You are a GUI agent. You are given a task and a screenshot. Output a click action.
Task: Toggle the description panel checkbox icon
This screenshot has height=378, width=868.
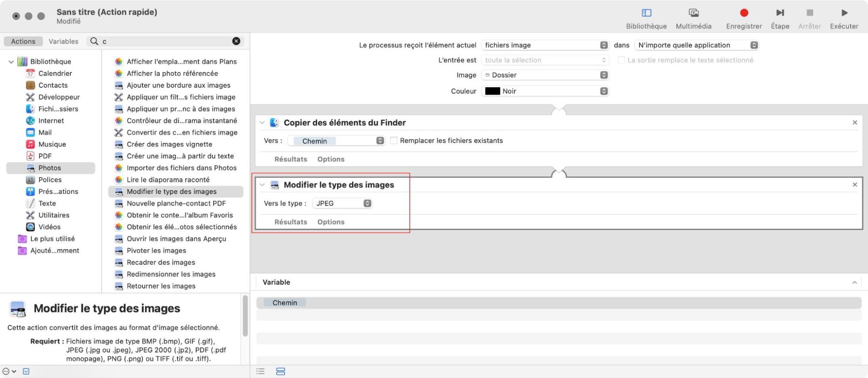[26, 371]
